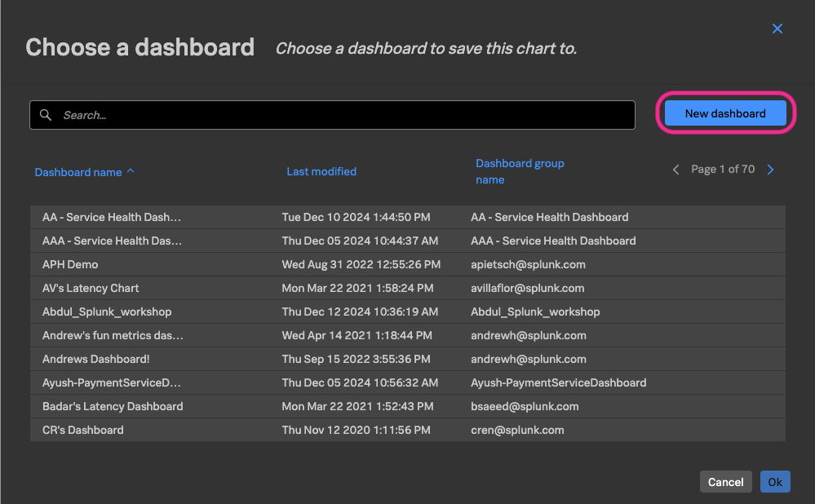Sort dashboards by Last modified
The image size is (815, 504).
(x=321, y=171)
